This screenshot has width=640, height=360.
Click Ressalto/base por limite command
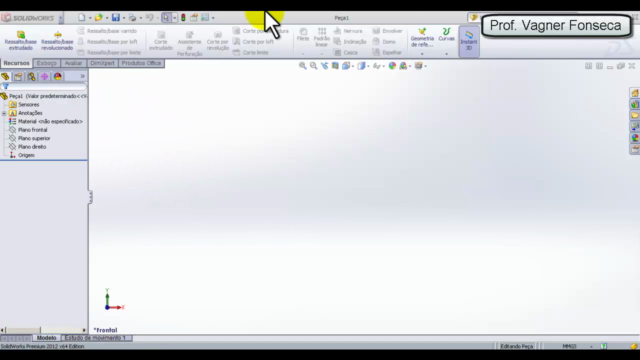(109, 52)
